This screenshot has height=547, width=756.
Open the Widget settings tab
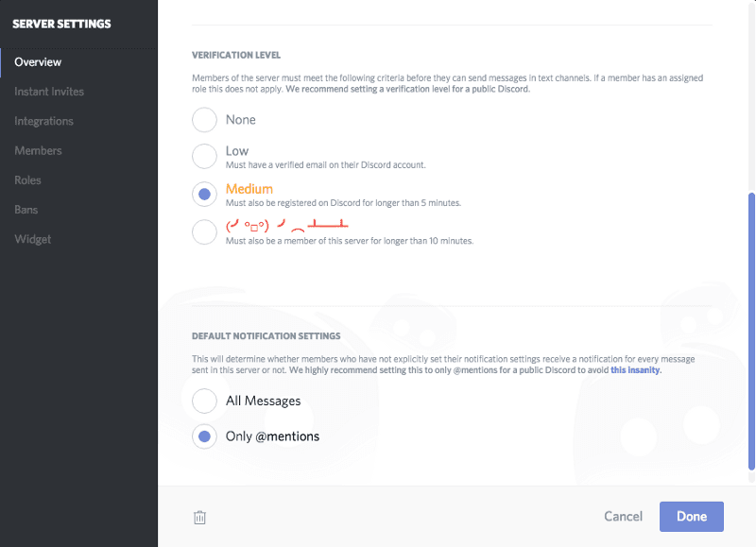(33, 239)
